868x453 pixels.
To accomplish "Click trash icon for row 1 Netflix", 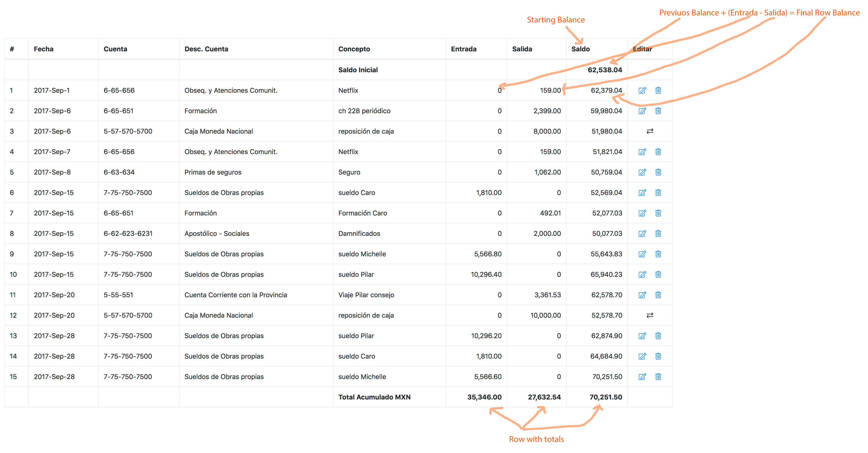I will [658, 90].
